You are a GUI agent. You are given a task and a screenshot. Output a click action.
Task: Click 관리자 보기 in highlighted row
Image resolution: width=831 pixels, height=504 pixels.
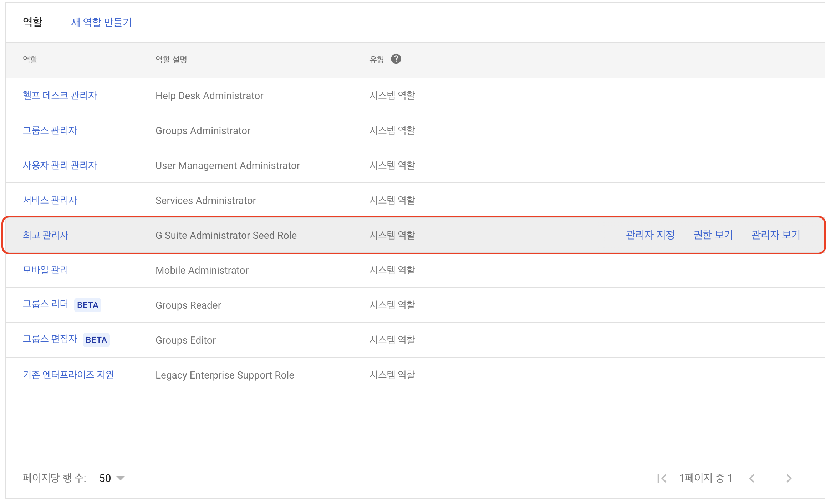click(x=775, y=235)
